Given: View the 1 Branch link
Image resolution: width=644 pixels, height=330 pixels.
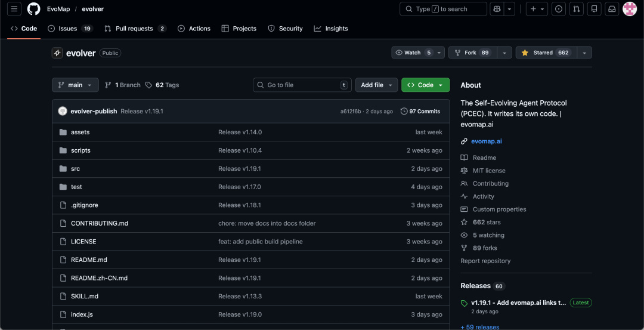Looking at the screenshot, I should point(123,85).
